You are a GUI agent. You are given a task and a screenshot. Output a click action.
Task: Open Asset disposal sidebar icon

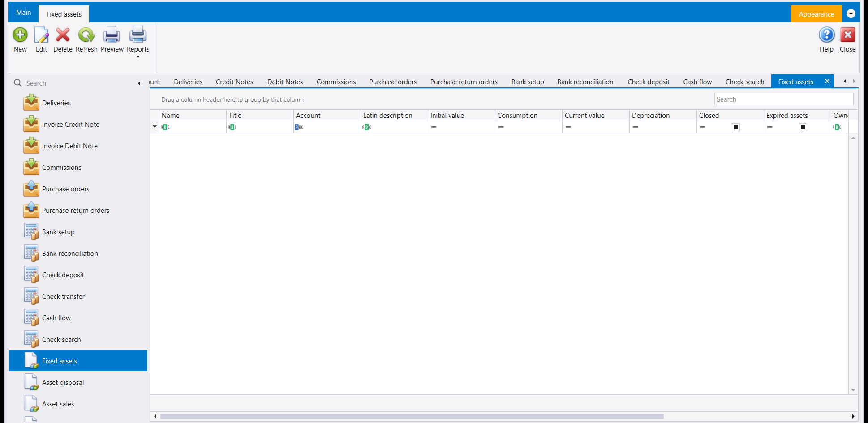(31, 382)
